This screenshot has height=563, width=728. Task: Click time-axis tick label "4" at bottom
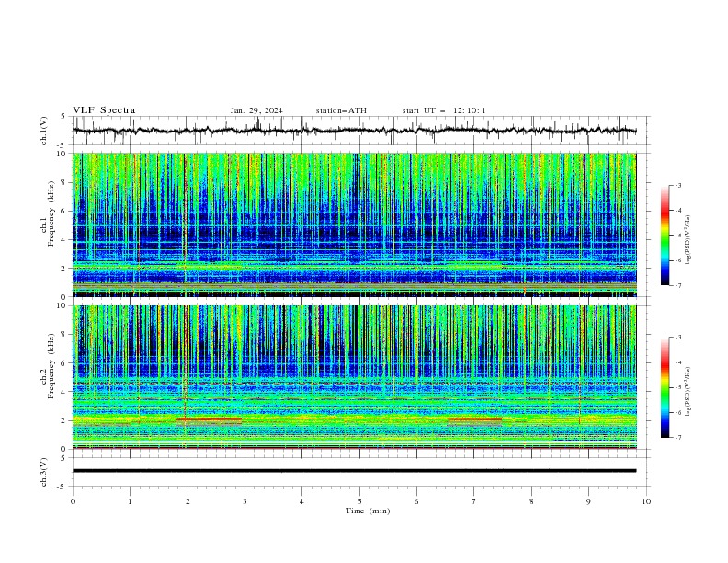point(301,501)
